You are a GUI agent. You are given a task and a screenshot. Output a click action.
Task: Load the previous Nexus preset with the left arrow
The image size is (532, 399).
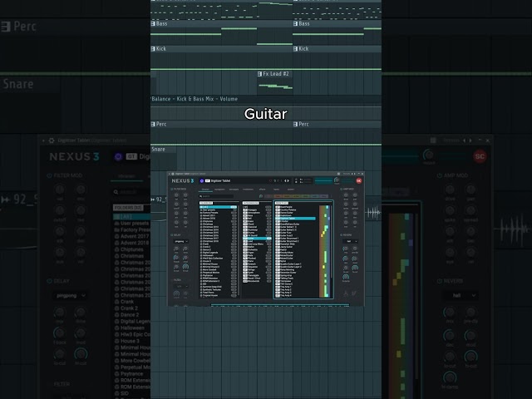[x=285, y=181]
